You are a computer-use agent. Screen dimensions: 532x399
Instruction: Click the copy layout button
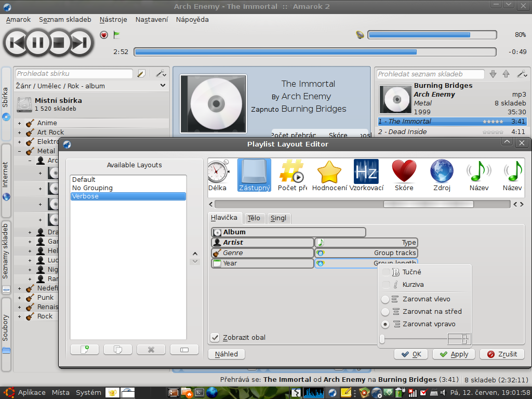(118, 350)
